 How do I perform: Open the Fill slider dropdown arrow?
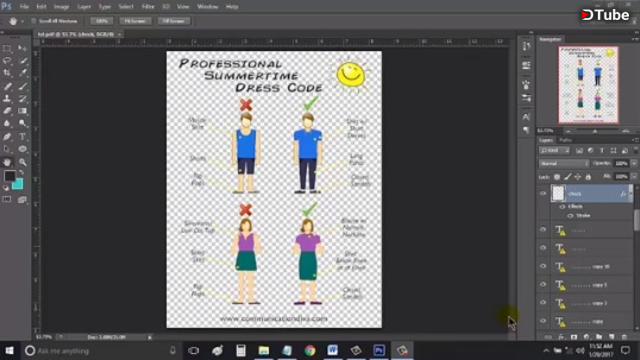pos(634,177)
